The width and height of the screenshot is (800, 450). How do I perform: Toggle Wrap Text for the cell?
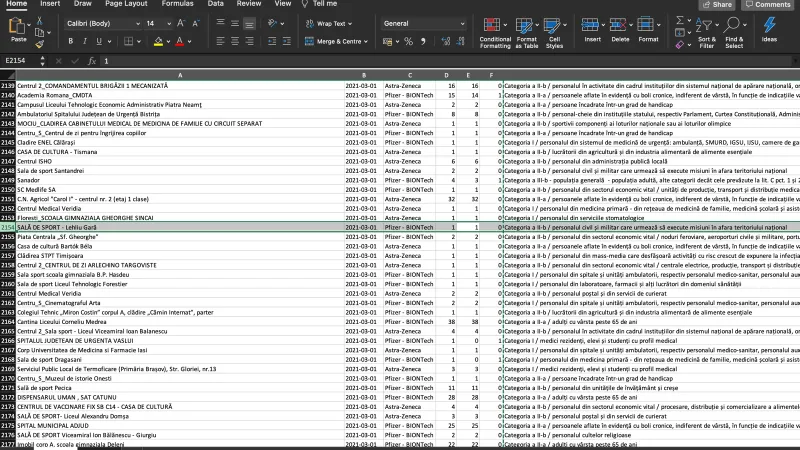pos(329,23)
